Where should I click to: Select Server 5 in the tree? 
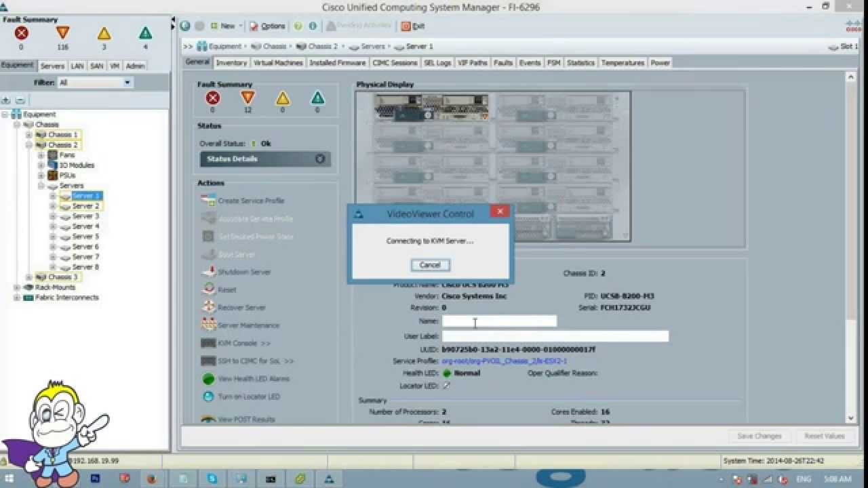coord(85,237)
